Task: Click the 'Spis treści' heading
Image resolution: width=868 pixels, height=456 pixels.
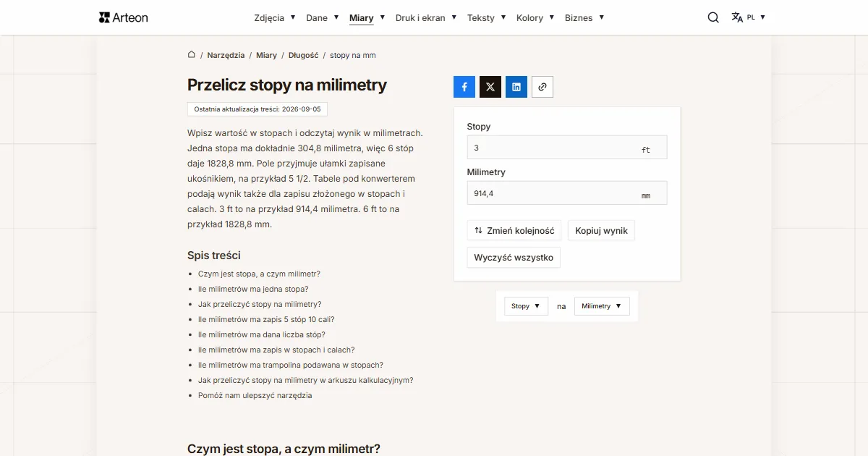Action: point(214,256)
